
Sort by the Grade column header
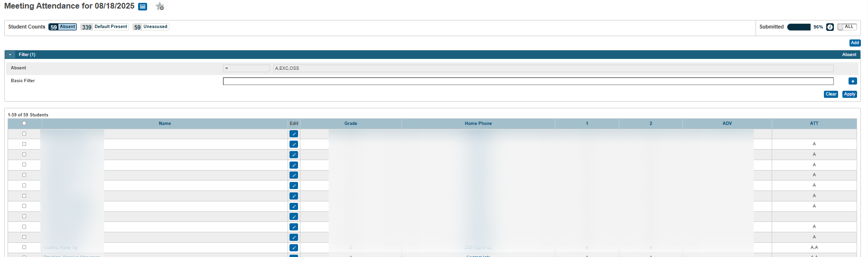351,124
